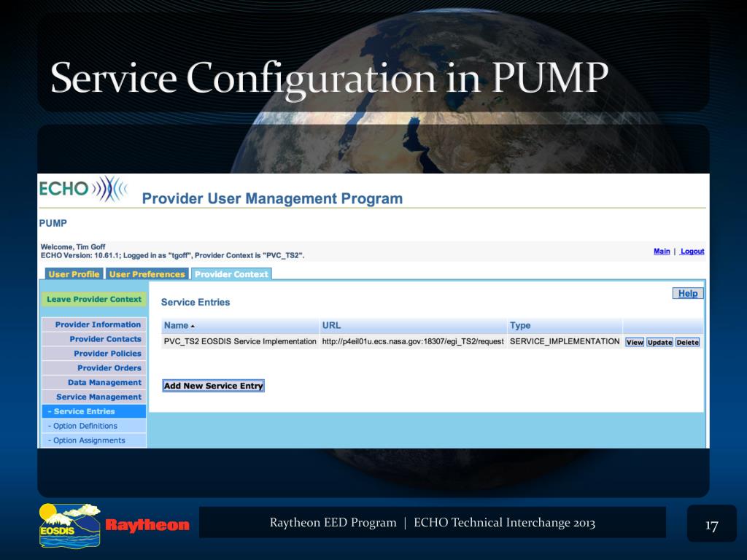Select the Provider Context tab
747x560 pixels.
(x=231, y=274)
